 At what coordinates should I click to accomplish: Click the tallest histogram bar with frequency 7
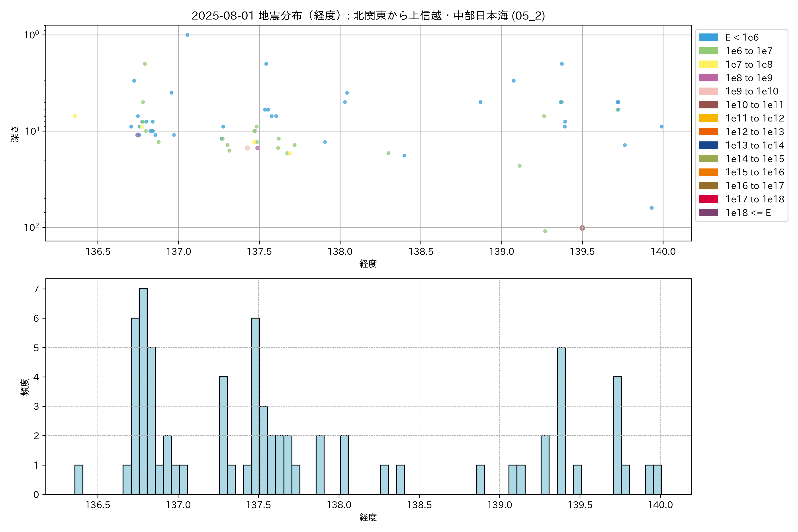tap(143, 390)
